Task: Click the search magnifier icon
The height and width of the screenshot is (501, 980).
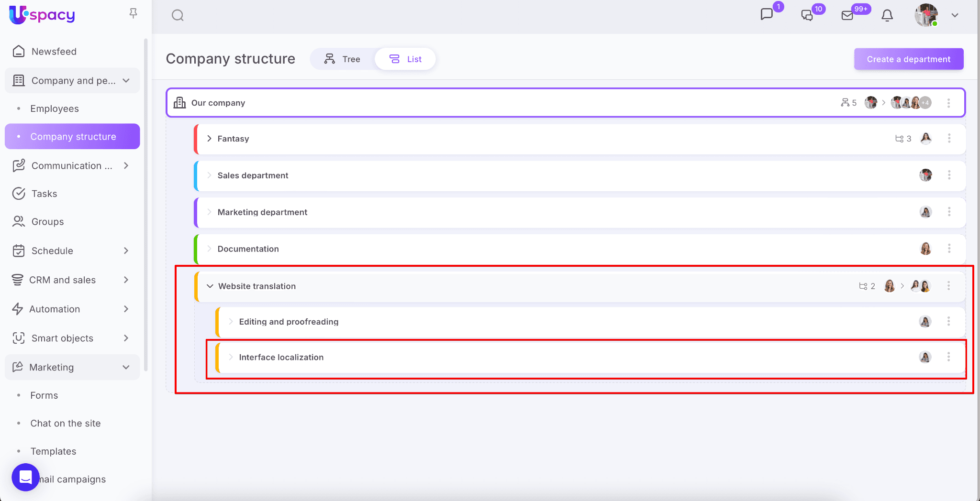Action: [x=178, y=15]
